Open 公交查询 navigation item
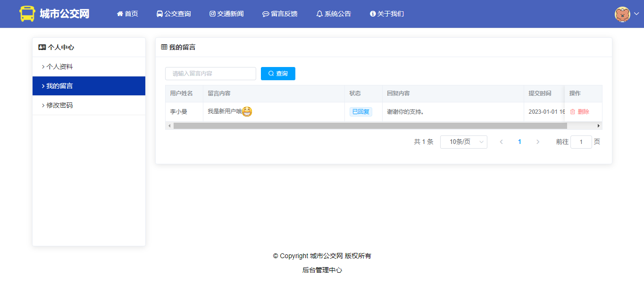This screenshot has width=644, height=294. [x=174, y=14]
